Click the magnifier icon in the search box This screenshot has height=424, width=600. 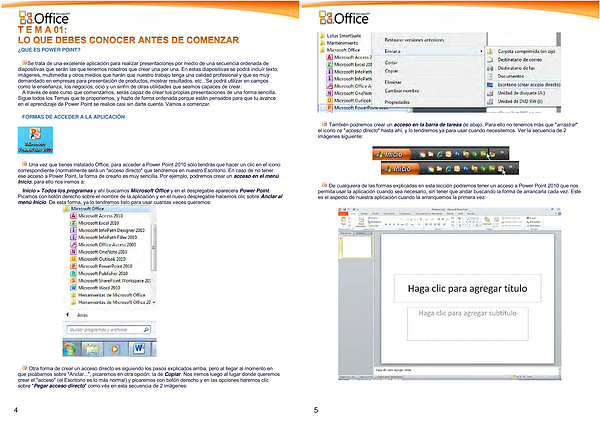pos(146,329)
